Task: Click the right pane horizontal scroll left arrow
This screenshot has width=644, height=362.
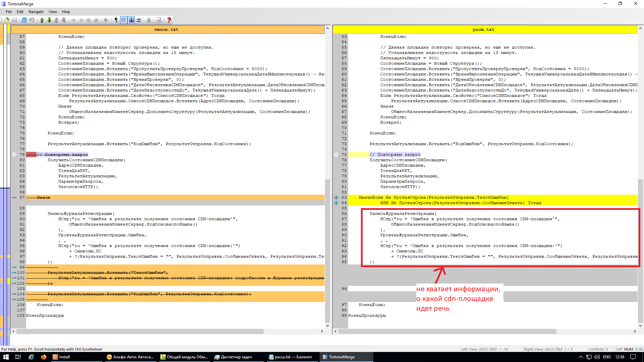Action: [336, 331]
